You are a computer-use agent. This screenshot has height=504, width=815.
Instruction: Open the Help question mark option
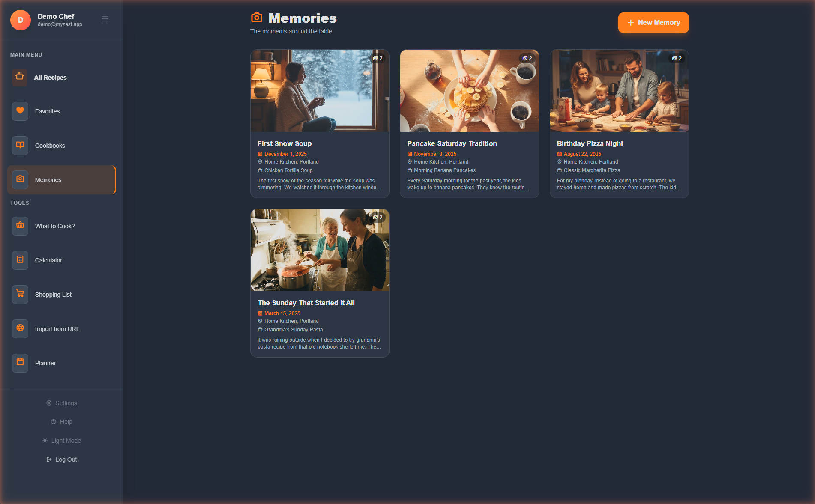[62, 421]
